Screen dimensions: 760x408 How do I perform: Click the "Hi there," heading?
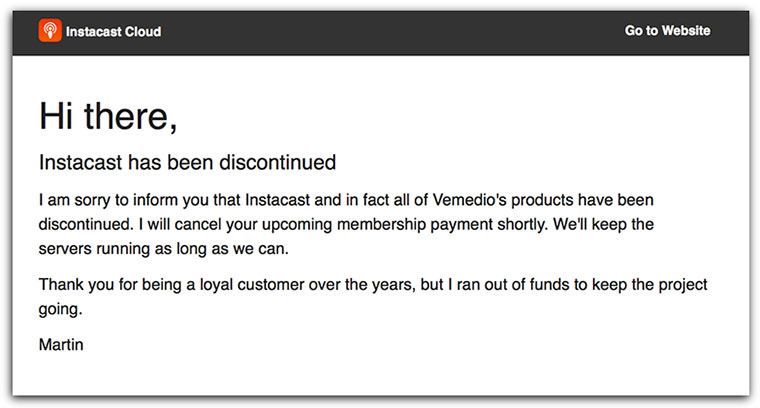[108, 117]
